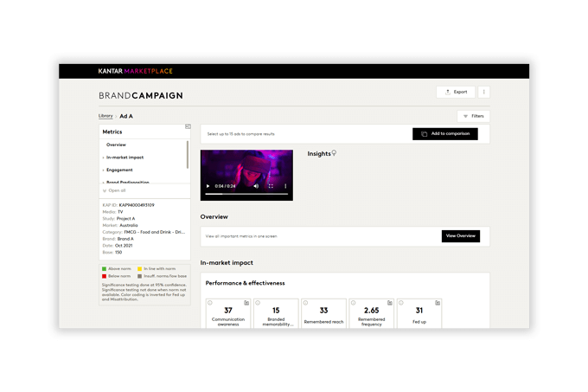This screenshot has width=588, height=392.
Task: Select Overview in the Metrics list
Action: [x=116, y=145]
